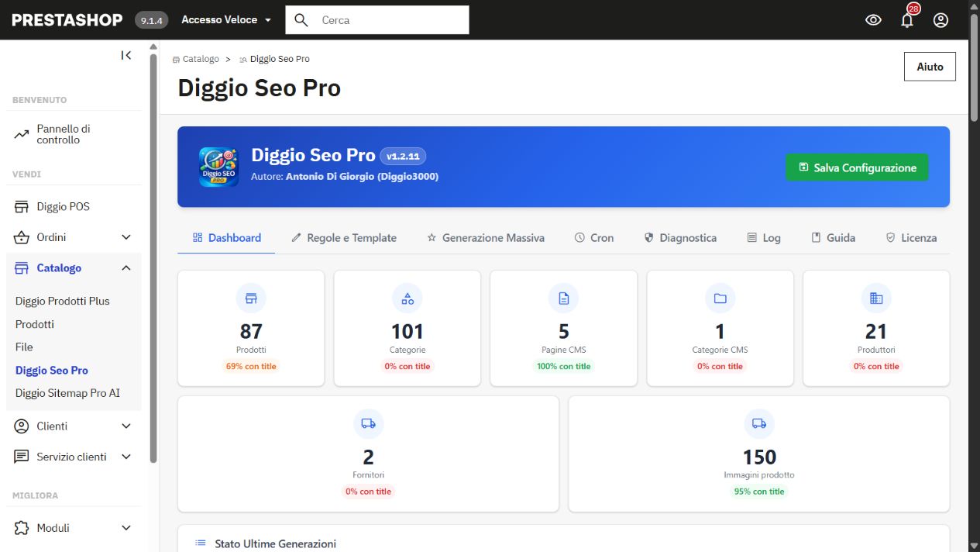Click the Catalogo store icon in sidebar
The image size is (980, 552).
tap(22, 268)
